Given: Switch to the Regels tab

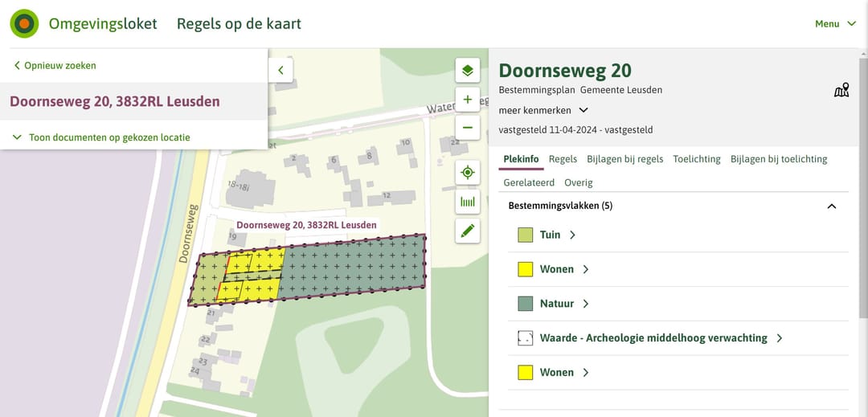Looking at the screenshot, I should 563,159.
